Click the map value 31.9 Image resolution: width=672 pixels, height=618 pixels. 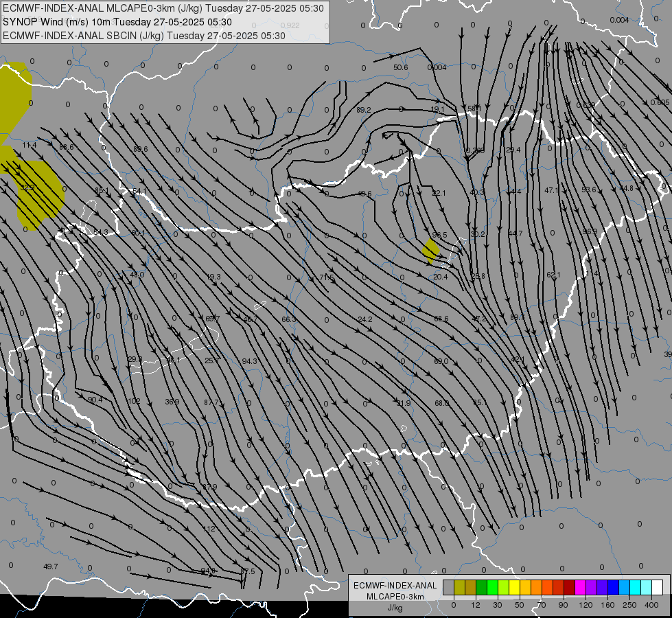(404, 402)
